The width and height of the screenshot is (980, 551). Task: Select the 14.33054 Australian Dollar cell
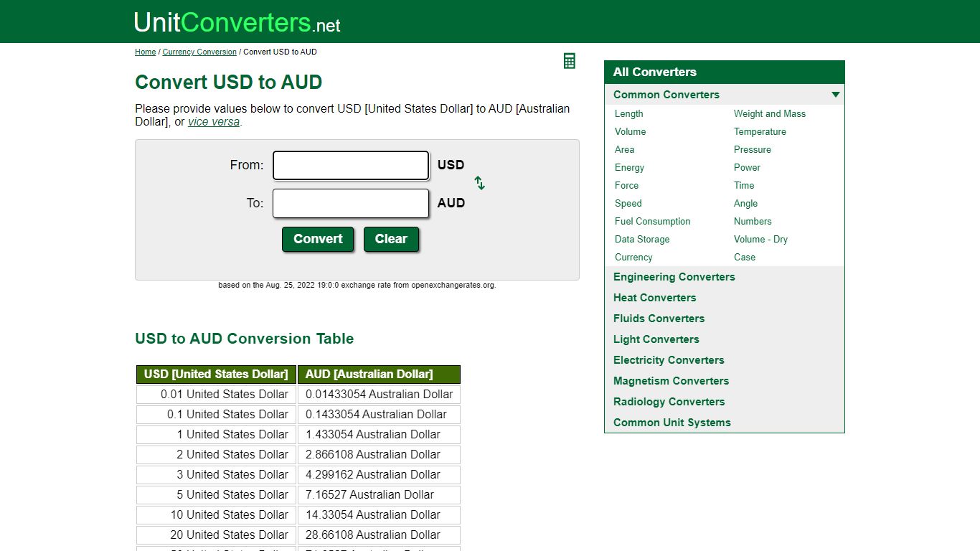[x=379, y=515]
